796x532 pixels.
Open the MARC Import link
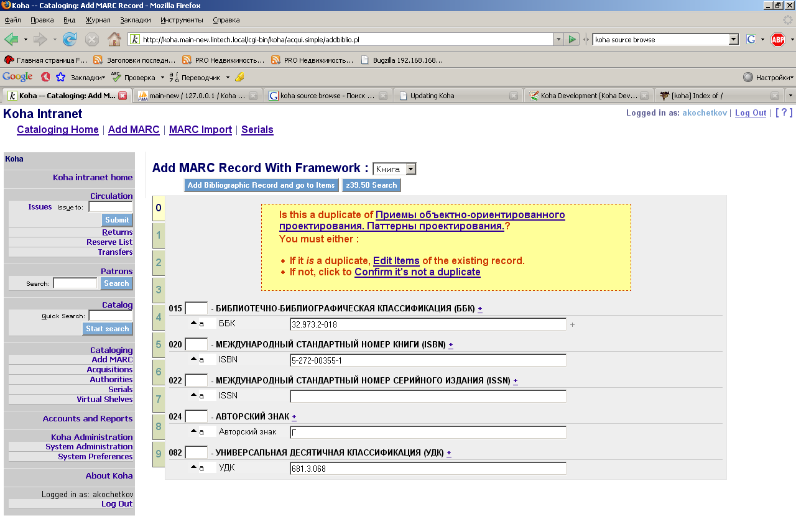200,130
